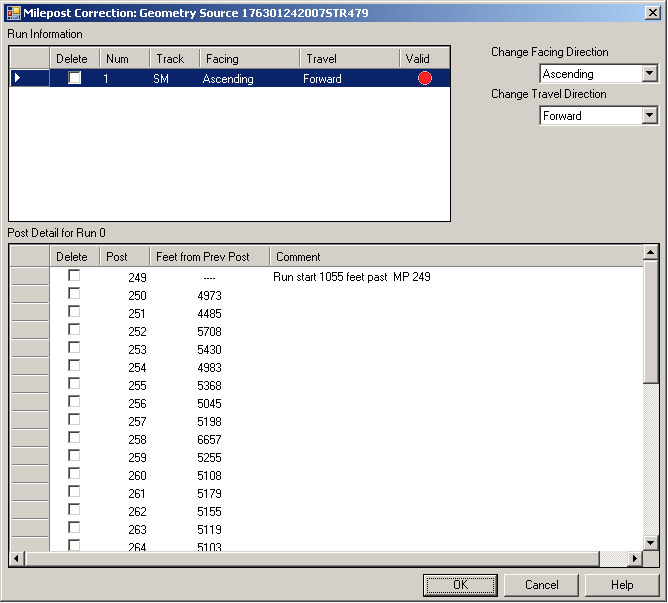
Task: Open Help for this dialog
Action: tap(622, 585)
